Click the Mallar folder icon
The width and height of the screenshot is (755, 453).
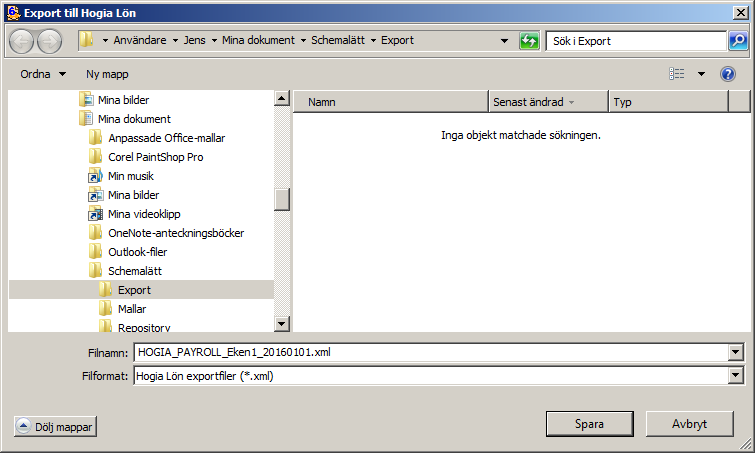pyautogui.click(x=105, y=309)
